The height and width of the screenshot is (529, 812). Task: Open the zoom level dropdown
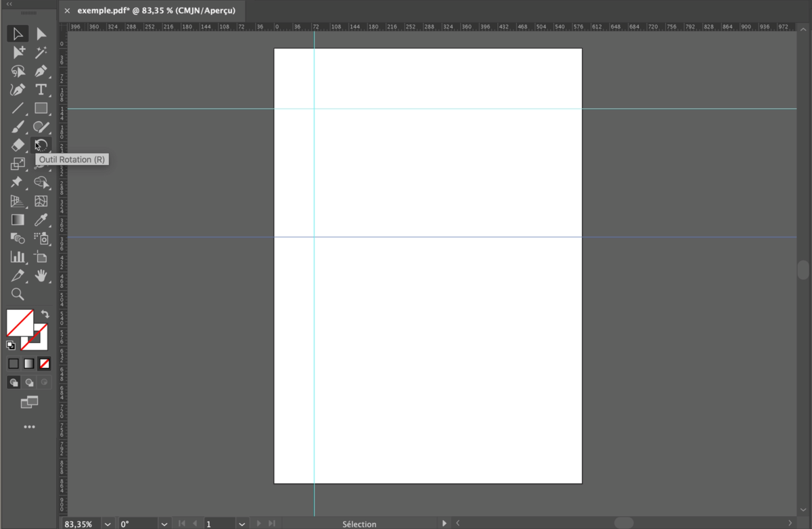pos(108,524)
